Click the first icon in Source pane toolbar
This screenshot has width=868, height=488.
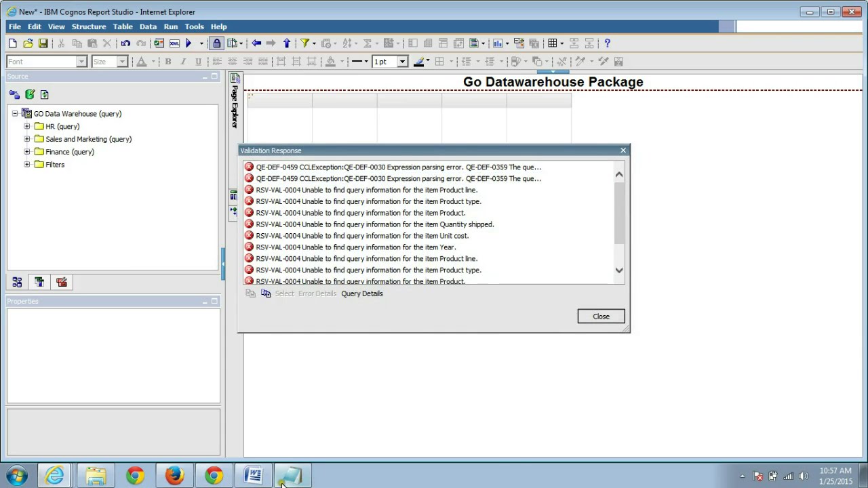pyautogui.click(x=14, y=95)
